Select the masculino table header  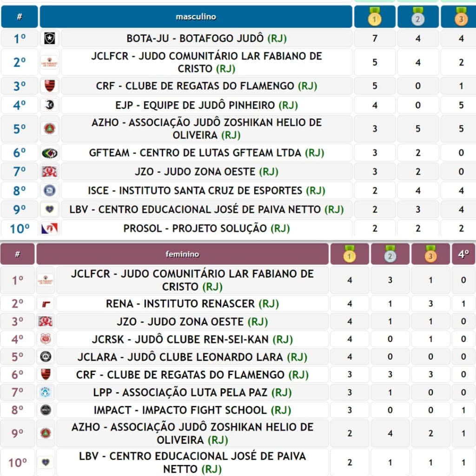196,17
